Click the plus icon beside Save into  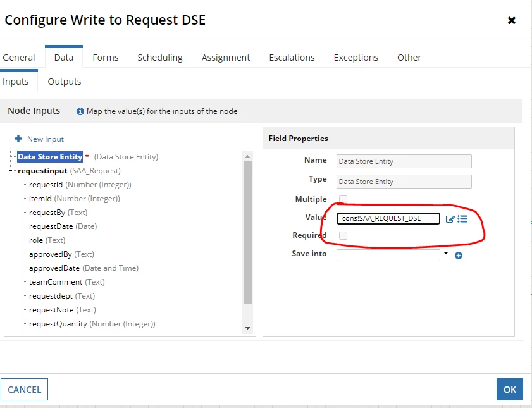click(459, 256)
